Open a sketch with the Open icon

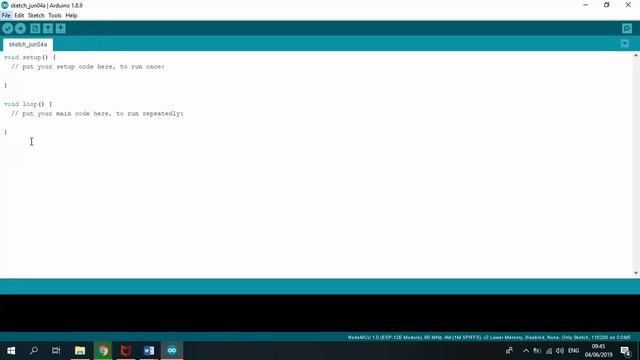tap(48, 28)
